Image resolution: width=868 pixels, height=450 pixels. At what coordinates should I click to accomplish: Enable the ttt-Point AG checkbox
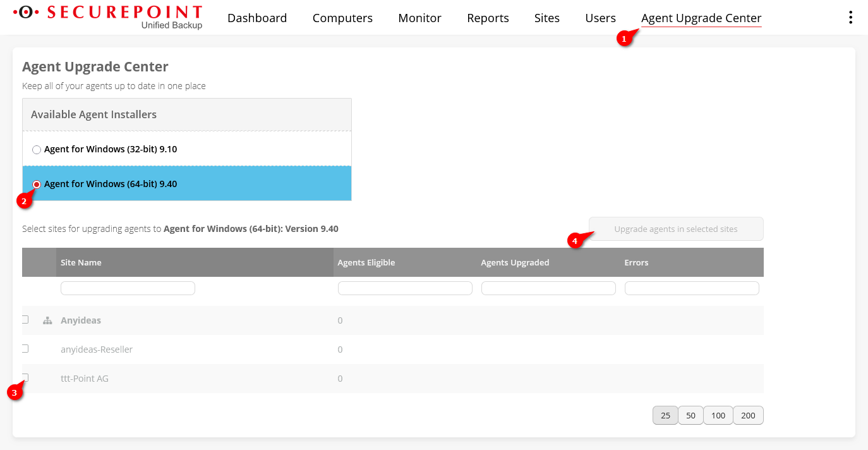25,377
